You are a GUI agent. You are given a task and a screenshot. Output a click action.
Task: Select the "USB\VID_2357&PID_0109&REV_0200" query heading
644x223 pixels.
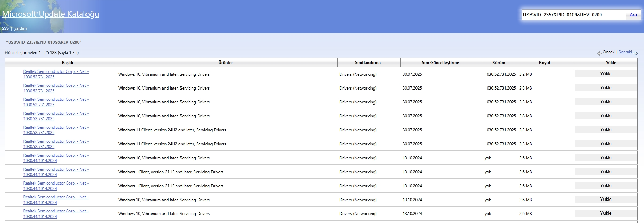[x=44, y=42]
